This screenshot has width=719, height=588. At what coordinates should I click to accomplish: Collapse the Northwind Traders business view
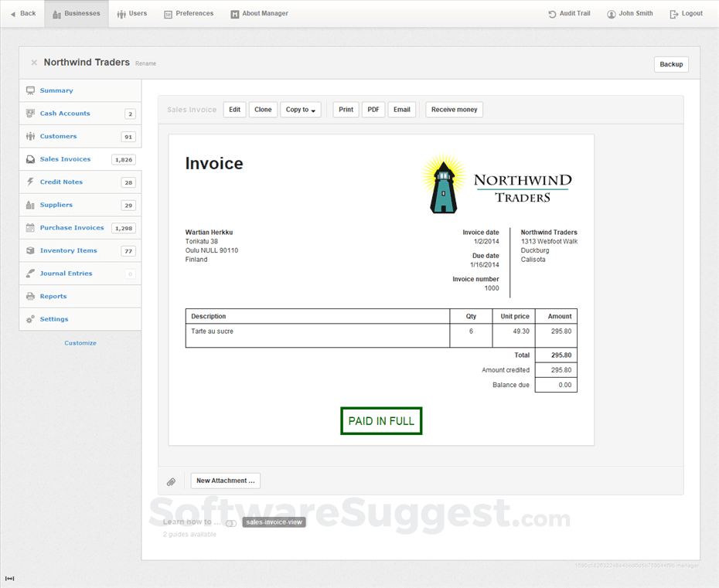34,63
